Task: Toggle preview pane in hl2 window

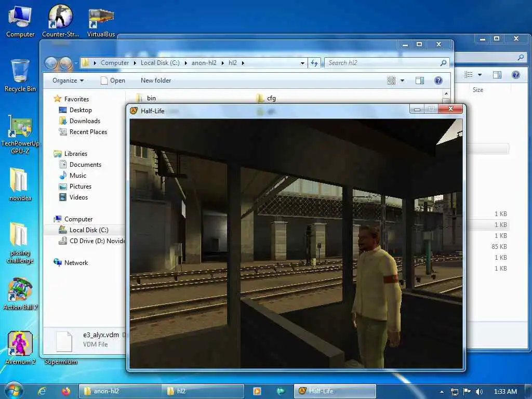Action: pyautogui.click(x=420, y=81)
